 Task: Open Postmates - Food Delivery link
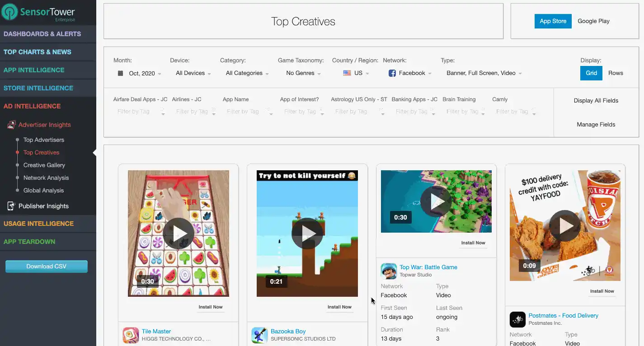coord(564,316)
